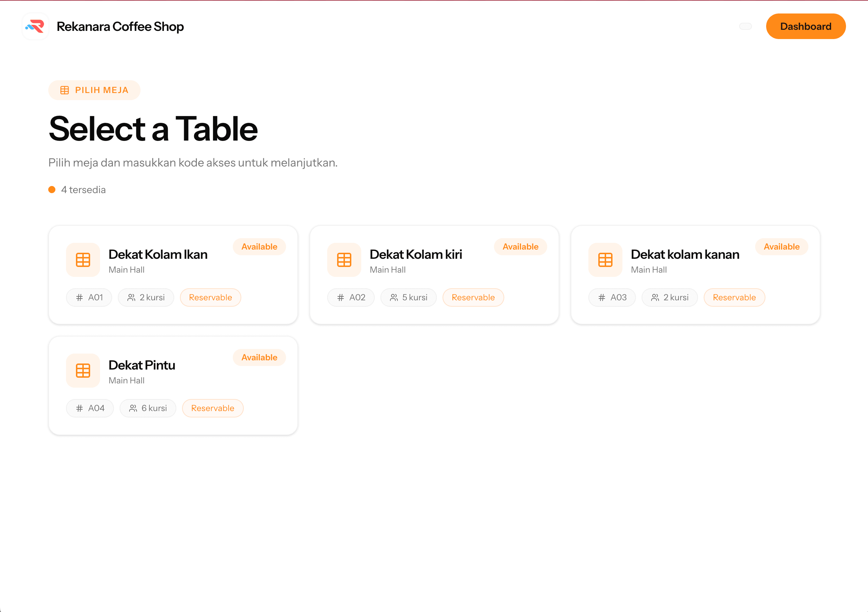Click Reservable tag on the A03 card
Viewport: 868px width, 612px height.
734,298
